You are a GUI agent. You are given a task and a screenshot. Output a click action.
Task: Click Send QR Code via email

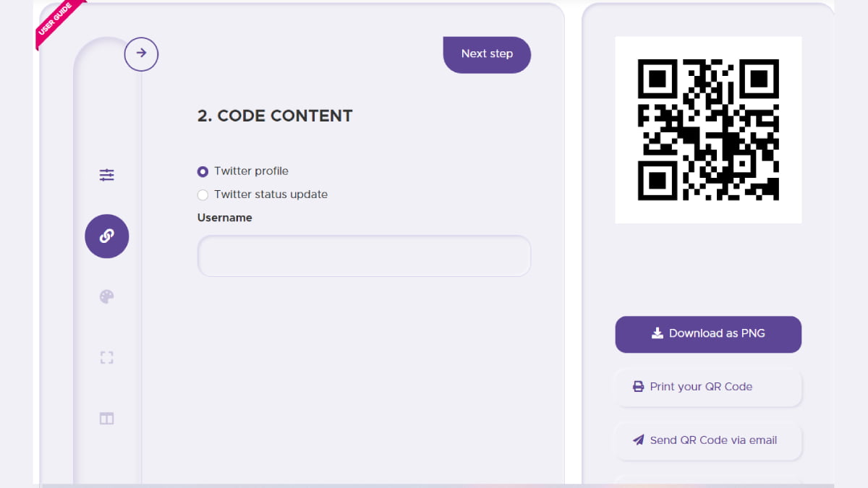click(x=707, y=440)
